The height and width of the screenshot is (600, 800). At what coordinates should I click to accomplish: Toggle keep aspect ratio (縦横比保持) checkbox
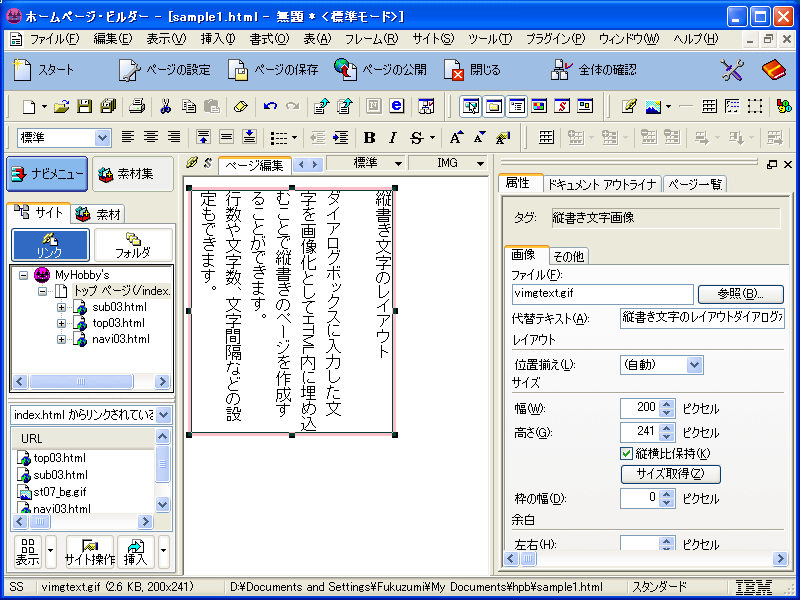[x=626, y=453]
